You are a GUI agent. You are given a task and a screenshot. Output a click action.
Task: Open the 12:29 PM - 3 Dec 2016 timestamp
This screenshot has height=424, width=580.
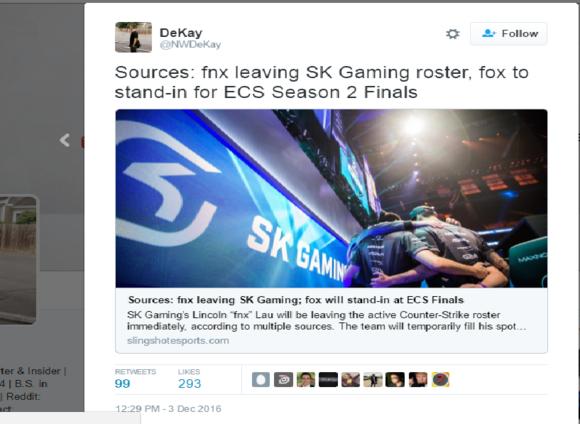(x=168, y=408)
